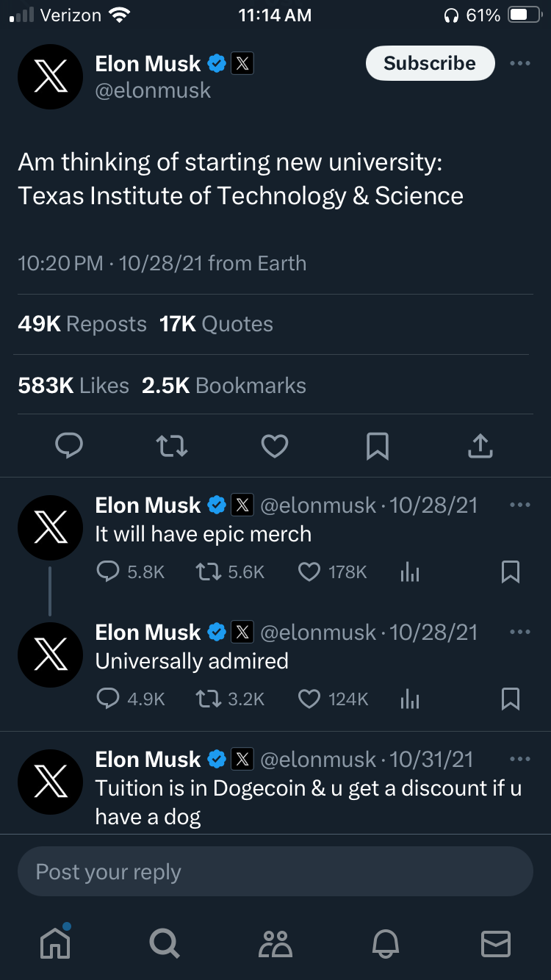Image resolution: width=551 pixels, height=980 pixels.
Task: View the 17K Quotes list
Action: click(x=216, y=324)
